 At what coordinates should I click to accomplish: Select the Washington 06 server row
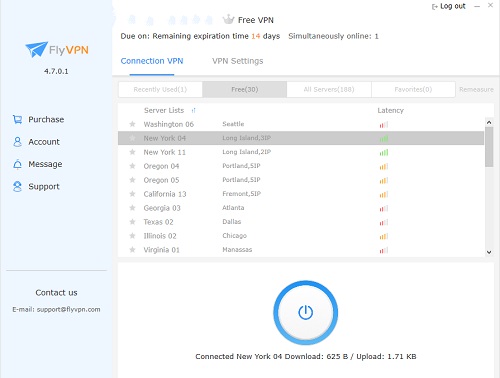(x=301, y=124)
